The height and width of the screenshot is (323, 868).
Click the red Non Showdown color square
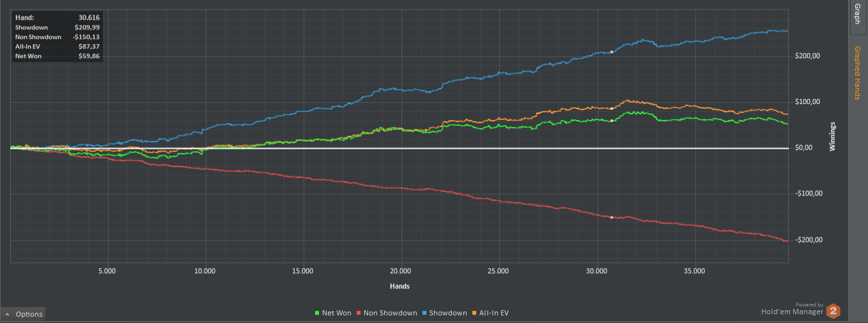pos(359,313)
